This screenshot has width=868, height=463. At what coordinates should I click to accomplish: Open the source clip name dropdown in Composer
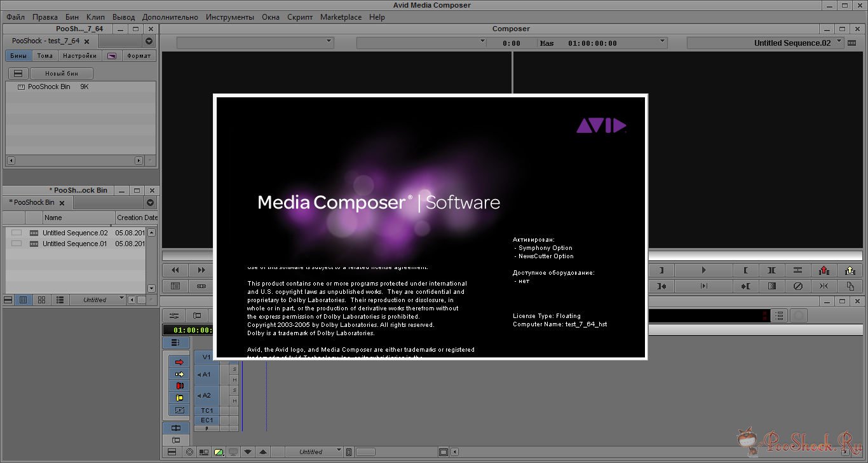tap(255, 42)
